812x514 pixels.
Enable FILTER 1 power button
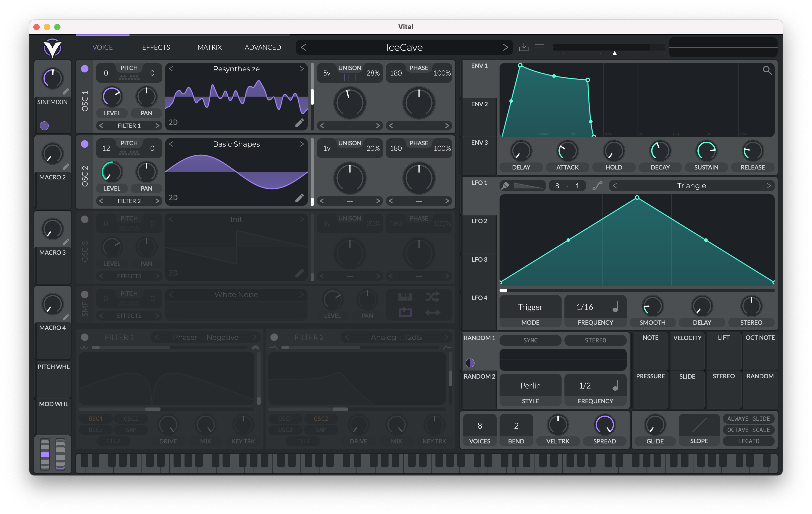point(85,337)
